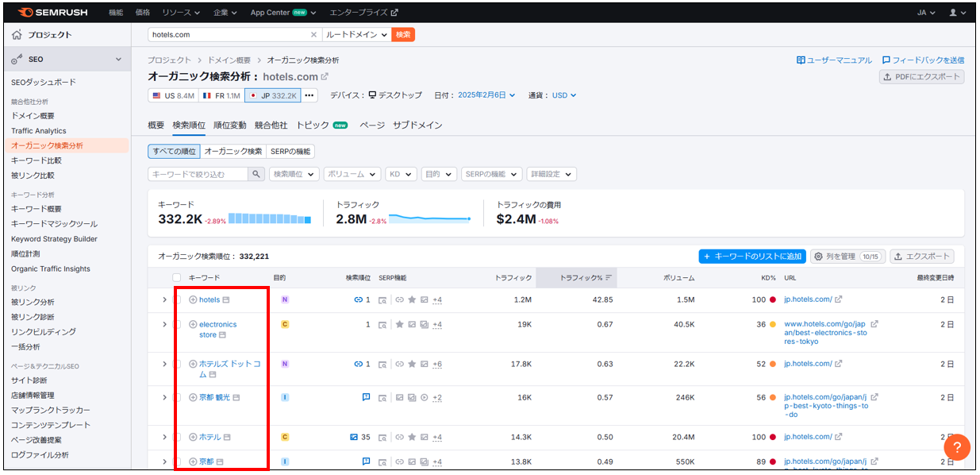Select the オーガニック検索 filter toggle
This screenshot has width=980, height=475.
tap(233, 151)
